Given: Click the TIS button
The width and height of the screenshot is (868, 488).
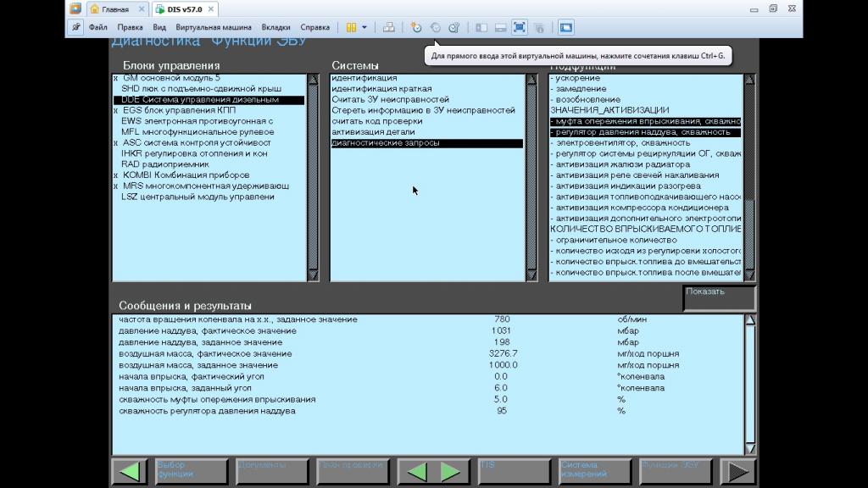Looking at the screenshot, I should [514, 471].
